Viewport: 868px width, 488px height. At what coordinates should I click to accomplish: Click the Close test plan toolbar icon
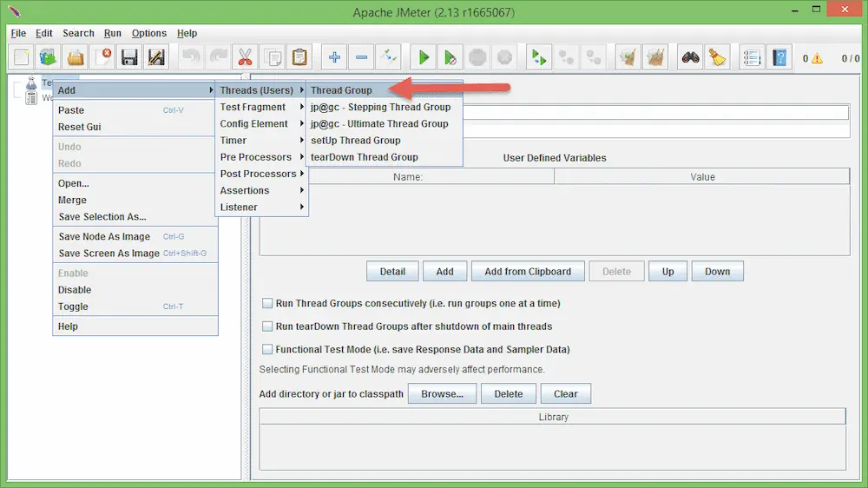coord(102,57)
